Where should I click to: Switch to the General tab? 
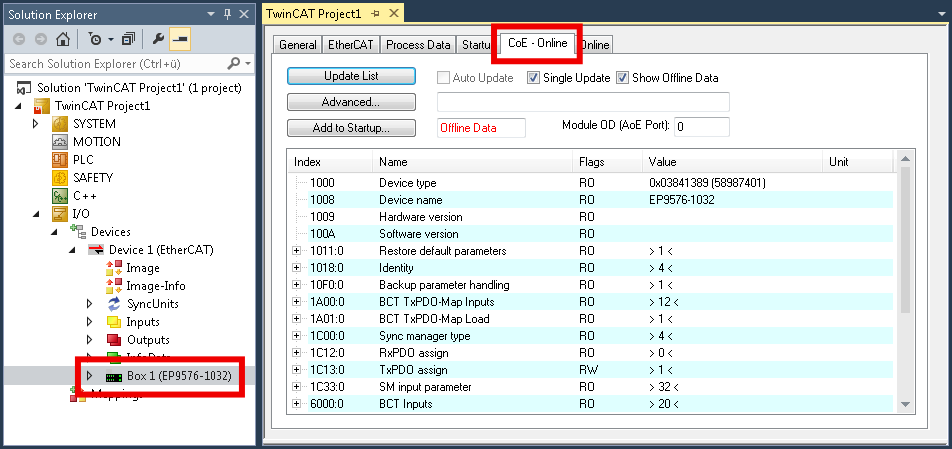click(x=298, y=45)
